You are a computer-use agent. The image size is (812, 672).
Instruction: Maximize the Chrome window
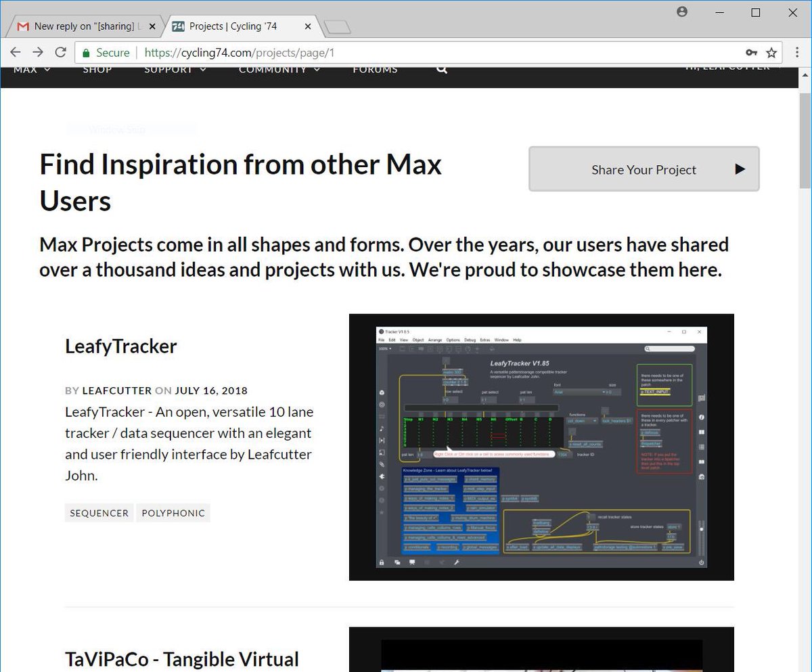pyautogui.click(x=756, y=12)
